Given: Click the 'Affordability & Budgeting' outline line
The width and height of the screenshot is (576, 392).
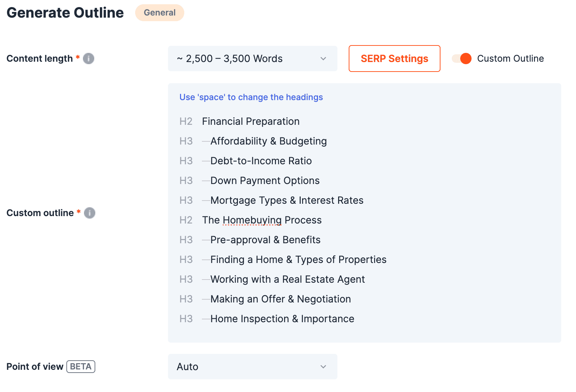Looking at the screenshot, I should tap(269, 141).
